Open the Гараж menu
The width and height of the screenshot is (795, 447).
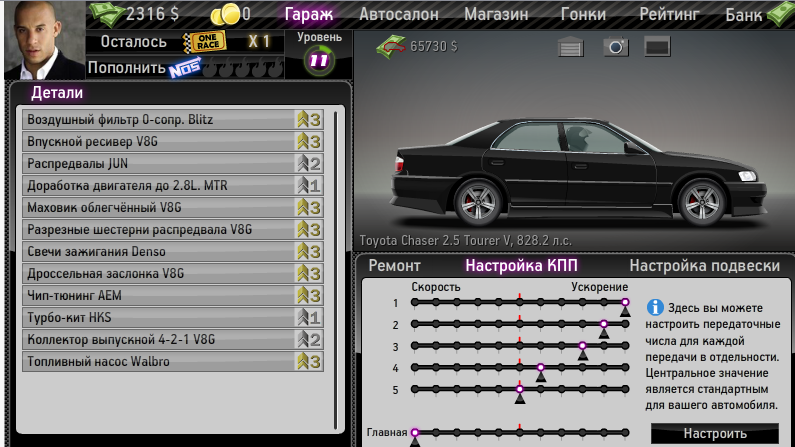pos(308,14)
